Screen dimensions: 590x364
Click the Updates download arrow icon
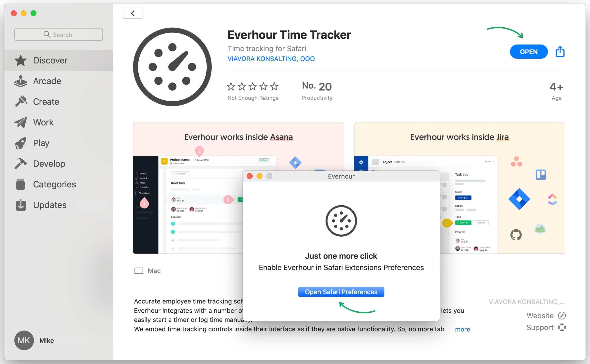pyautogui.click(x=21, y=206)
